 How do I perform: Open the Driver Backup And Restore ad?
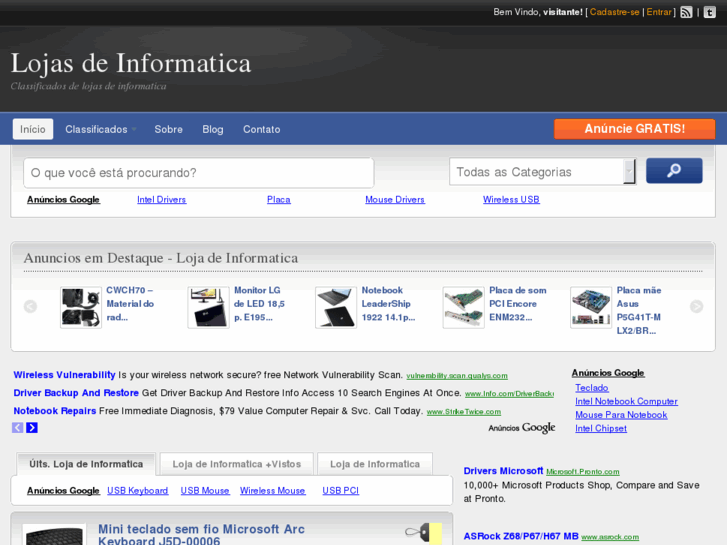[x=76, y=393]
